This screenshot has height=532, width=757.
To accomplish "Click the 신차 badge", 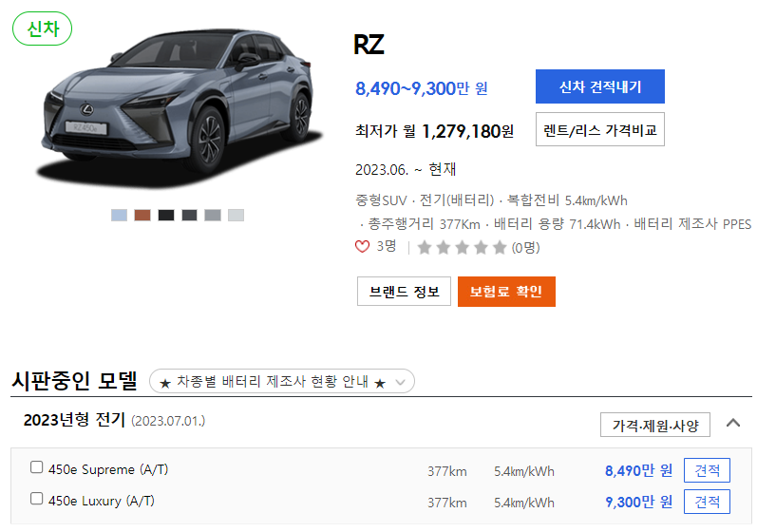I will [x=43, y=28].
